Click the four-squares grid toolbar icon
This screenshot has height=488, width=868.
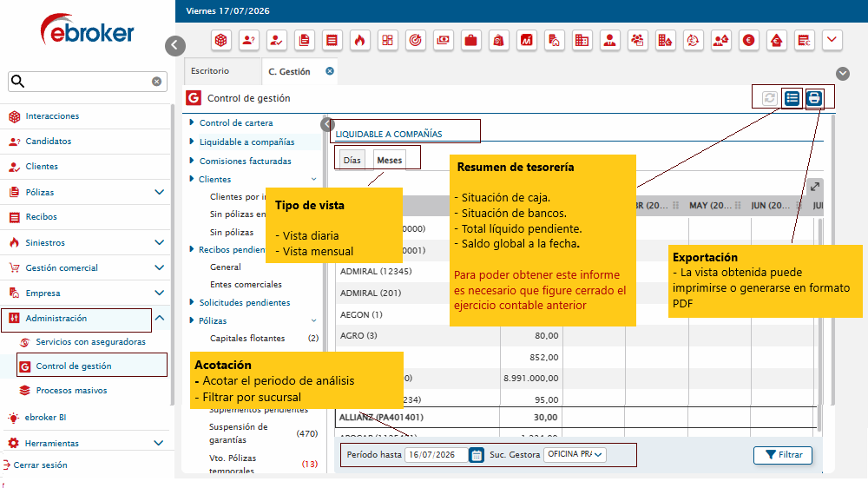pos(387,41)
